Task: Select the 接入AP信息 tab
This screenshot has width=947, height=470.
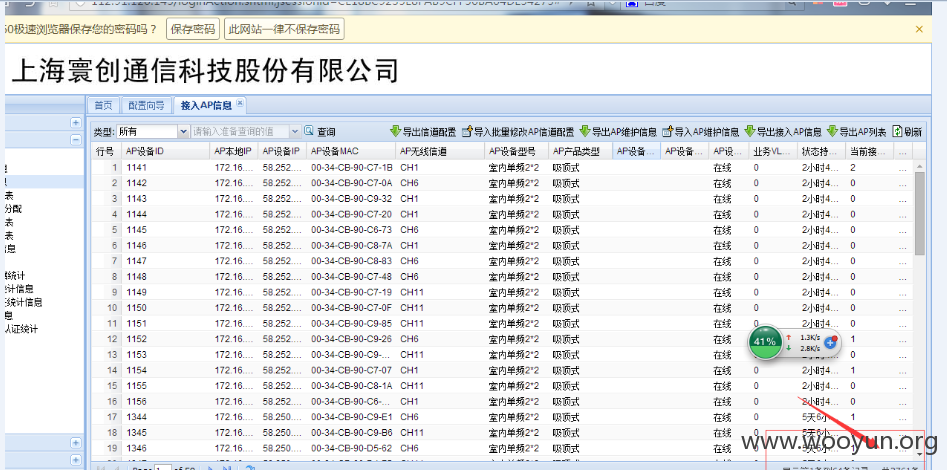Action: click(207, 105)
